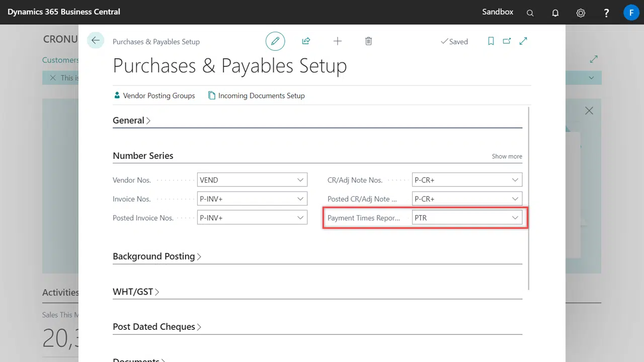Open the CR/Adj Note Nos. dropdown
Viewport: 644px width, 362px height.
515,180
